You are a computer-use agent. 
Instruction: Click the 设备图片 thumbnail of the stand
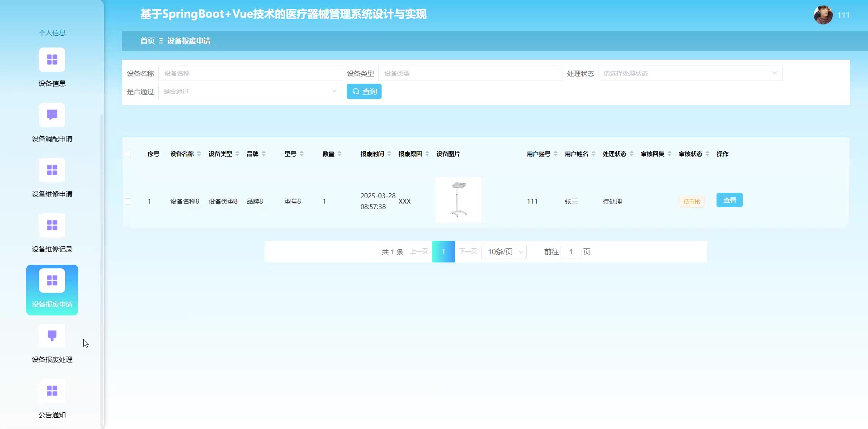(458, 200)
